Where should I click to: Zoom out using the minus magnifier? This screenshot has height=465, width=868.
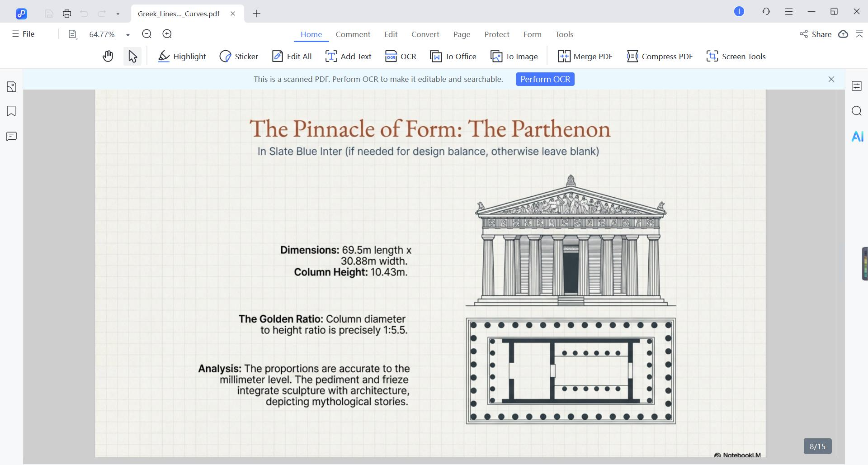coord(146,34)
